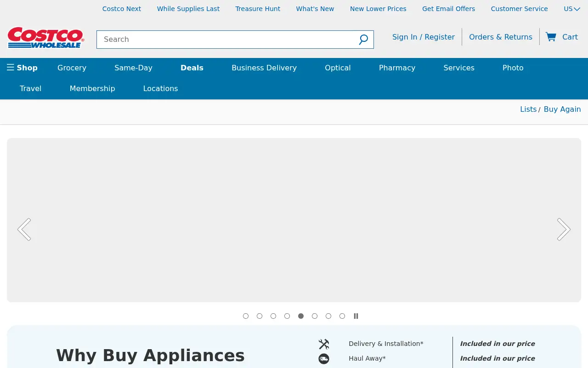
Task: Pause the carousel autoplay
Action: 356,316
